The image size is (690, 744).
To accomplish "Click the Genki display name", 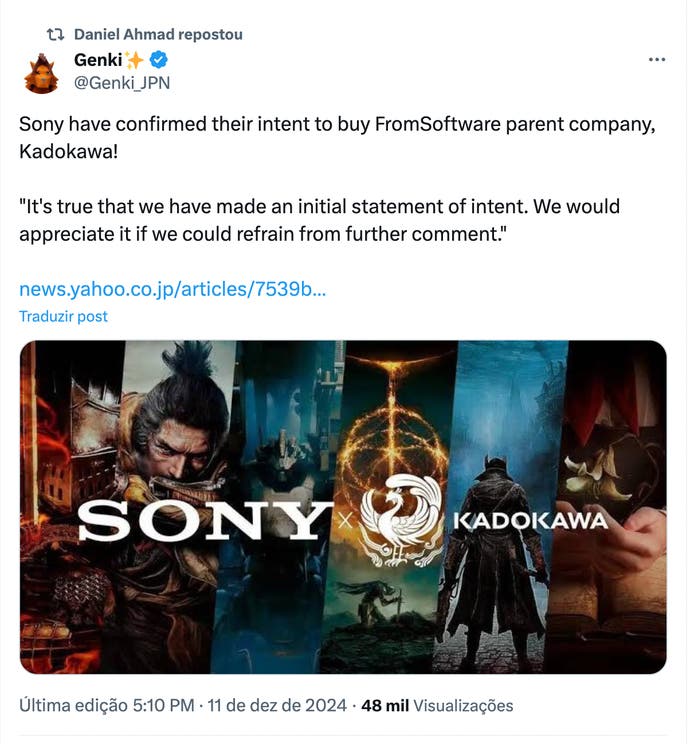I will point(98,61).
